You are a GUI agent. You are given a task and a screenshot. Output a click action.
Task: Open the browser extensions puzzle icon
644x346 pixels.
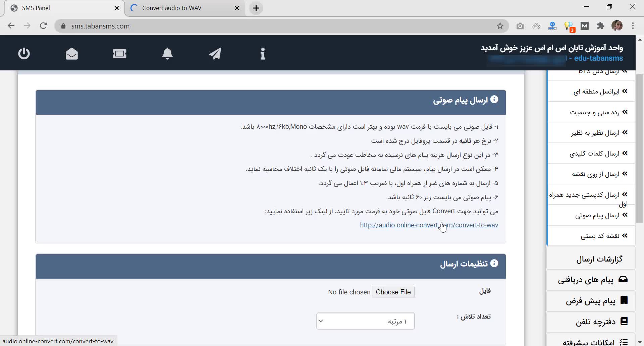tap(601, 26)
